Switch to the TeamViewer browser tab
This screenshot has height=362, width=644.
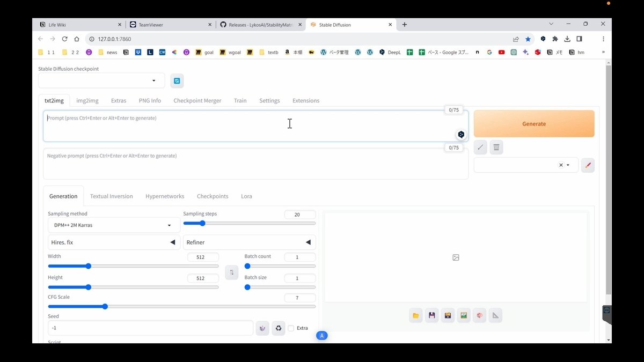point(171,25)
